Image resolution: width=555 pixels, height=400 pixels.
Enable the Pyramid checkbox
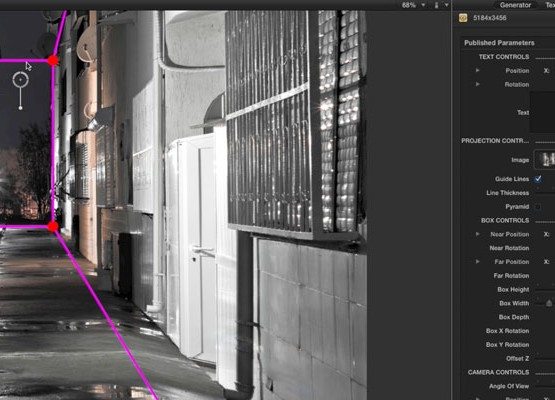click(538, 207)
